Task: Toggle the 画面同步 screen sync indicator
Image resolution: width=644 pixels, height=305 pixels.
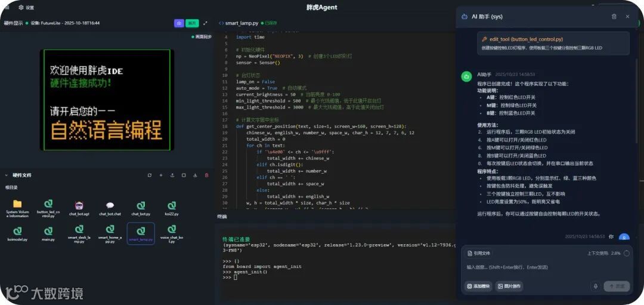Action: (x=202, y=37)
